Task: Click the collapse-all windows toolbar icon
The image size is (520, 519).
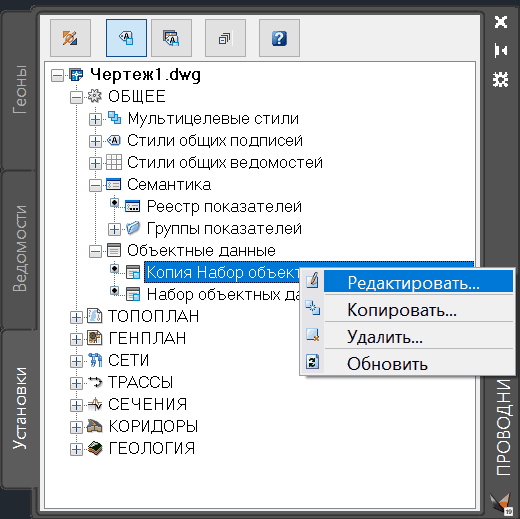Action: pyautogui.click(x=225, y=38)
